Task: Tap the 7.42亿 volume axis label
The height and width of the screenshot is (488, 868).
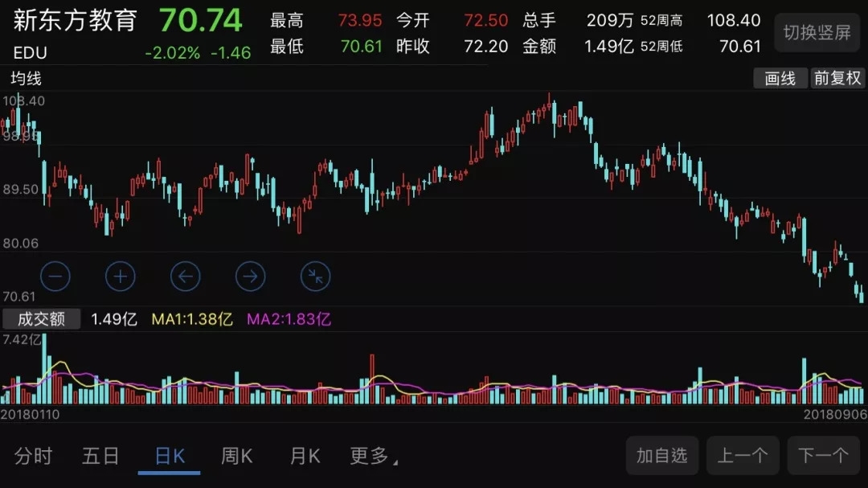Action: coord(23,339)
